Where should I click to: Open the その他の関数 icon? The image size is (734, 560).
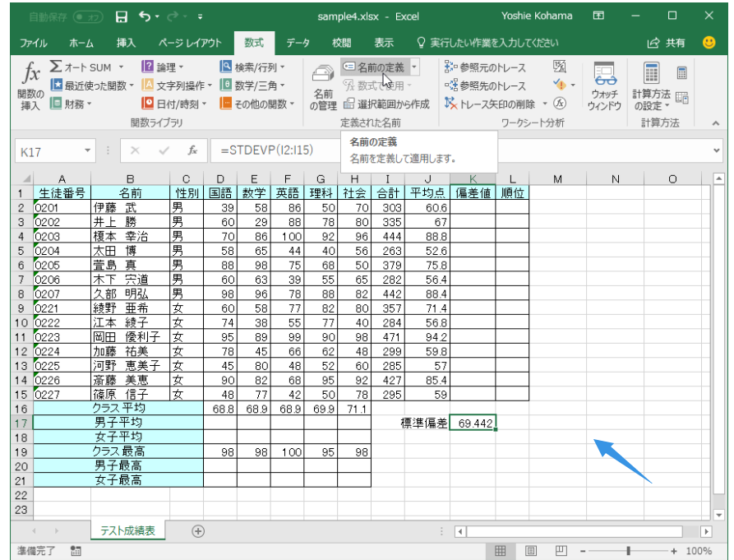(226, 103)
